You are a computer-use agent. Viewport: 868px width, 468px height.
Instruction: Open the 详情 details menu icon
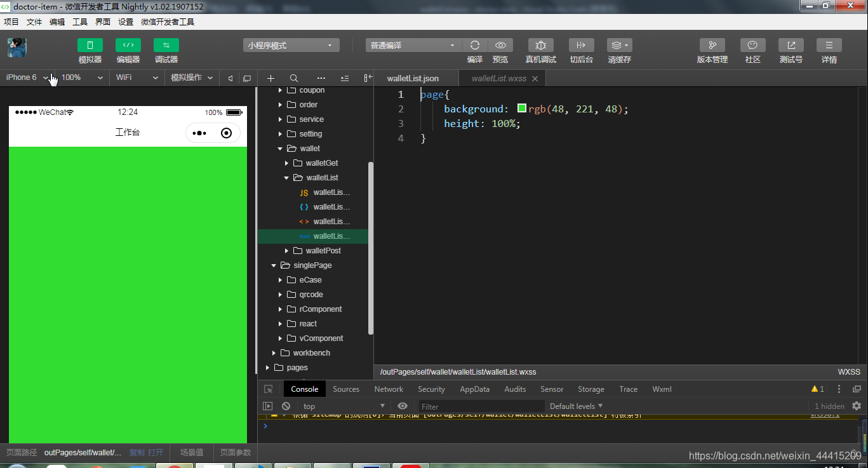829,45
